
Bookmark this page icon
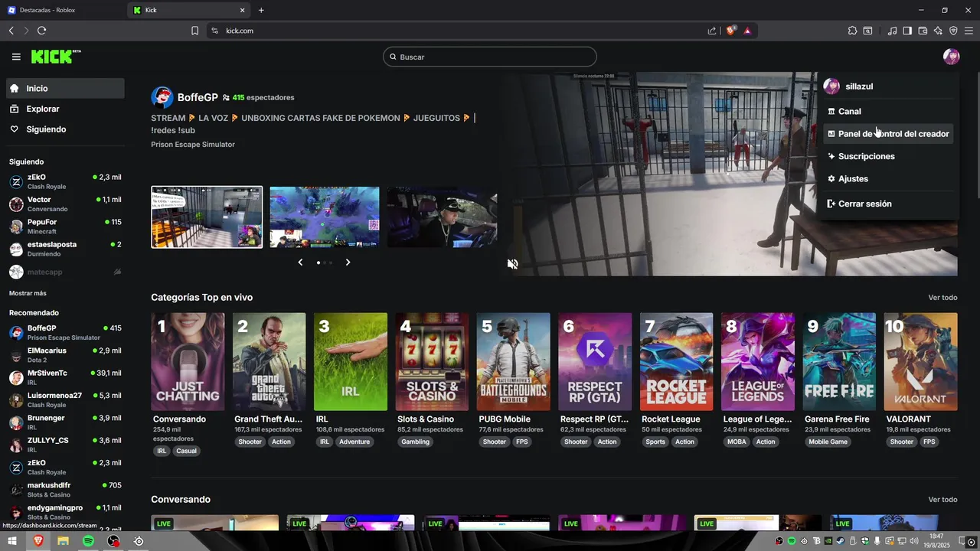click(194, 31)
